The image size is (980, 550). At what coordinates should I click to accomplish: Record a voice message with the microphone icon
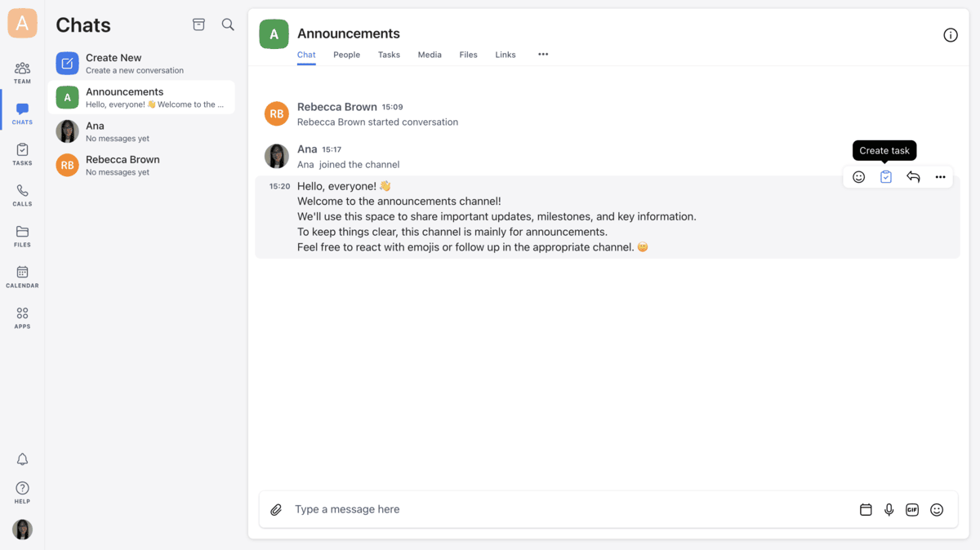[889, 509]
